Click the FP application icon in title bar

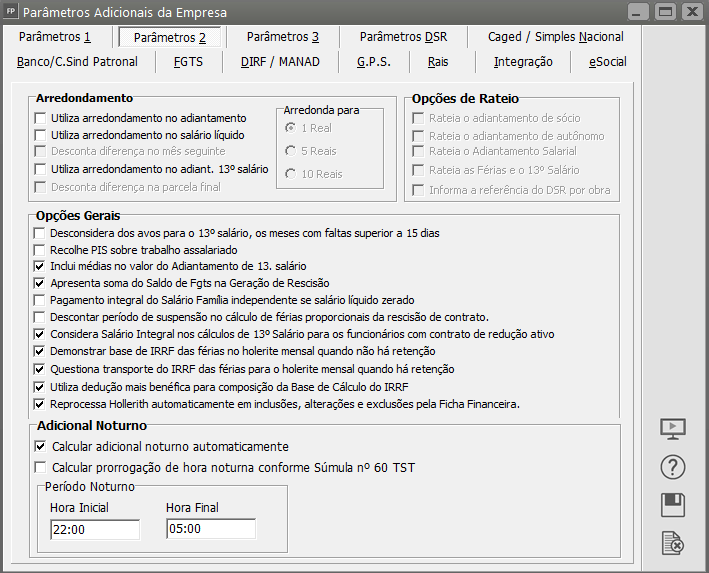pyautogui.click(x=11, y=12)
